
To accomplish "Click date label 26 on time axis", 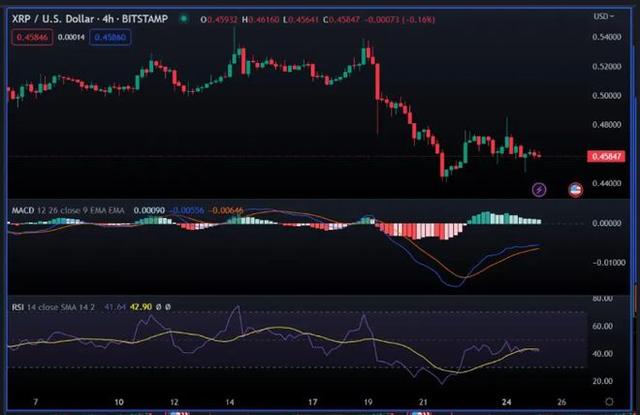I will 562,402.
